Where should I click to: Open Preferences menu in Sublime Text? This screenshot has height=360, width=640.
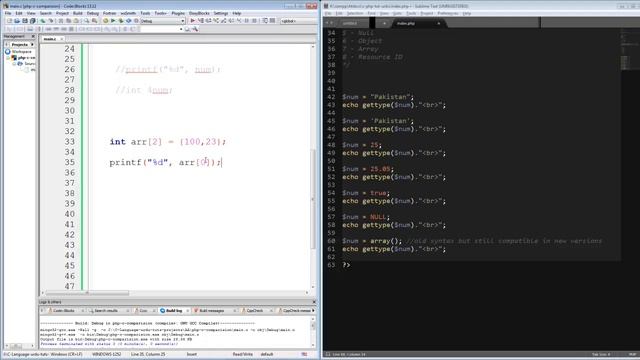448,13
